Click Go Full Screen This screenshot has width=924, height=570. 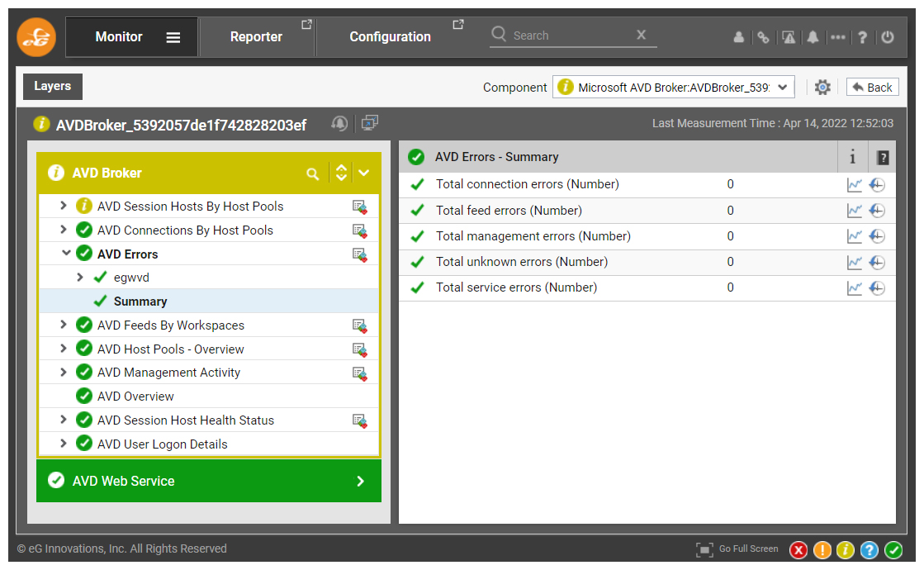[737, 549]
